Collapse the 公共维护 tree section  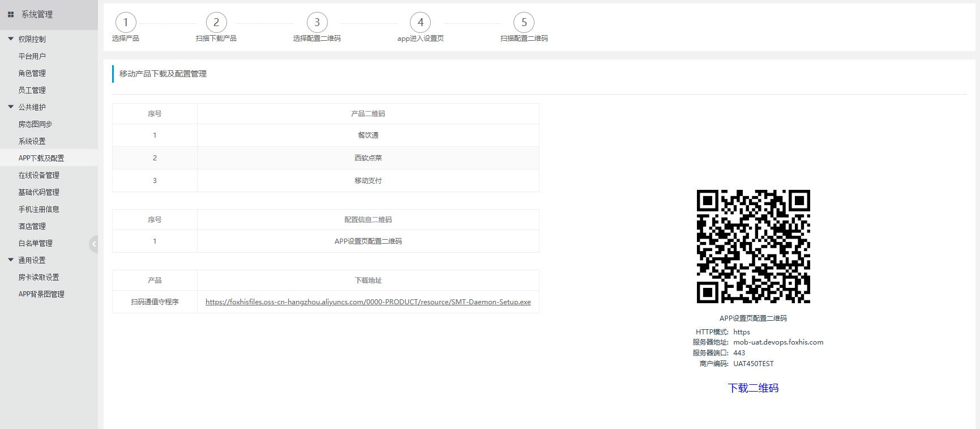(11, 107)
